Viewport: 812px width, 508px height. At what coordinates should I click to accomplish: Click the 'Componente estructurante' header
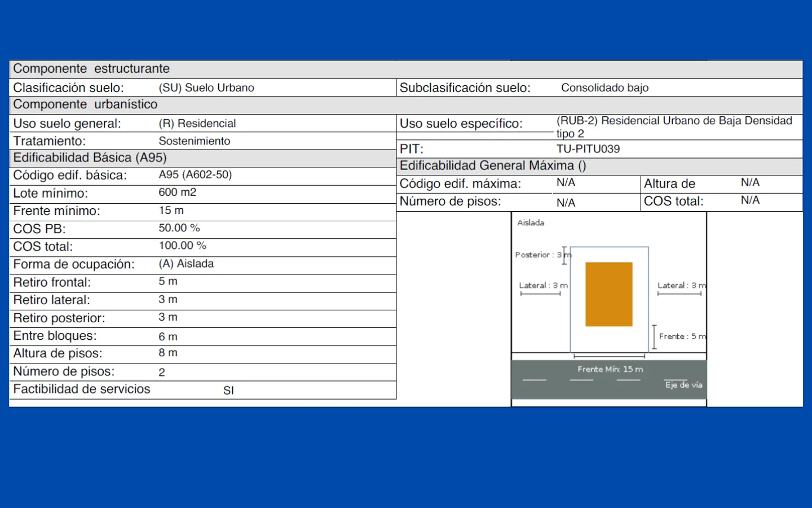click(x=406, y=69)
